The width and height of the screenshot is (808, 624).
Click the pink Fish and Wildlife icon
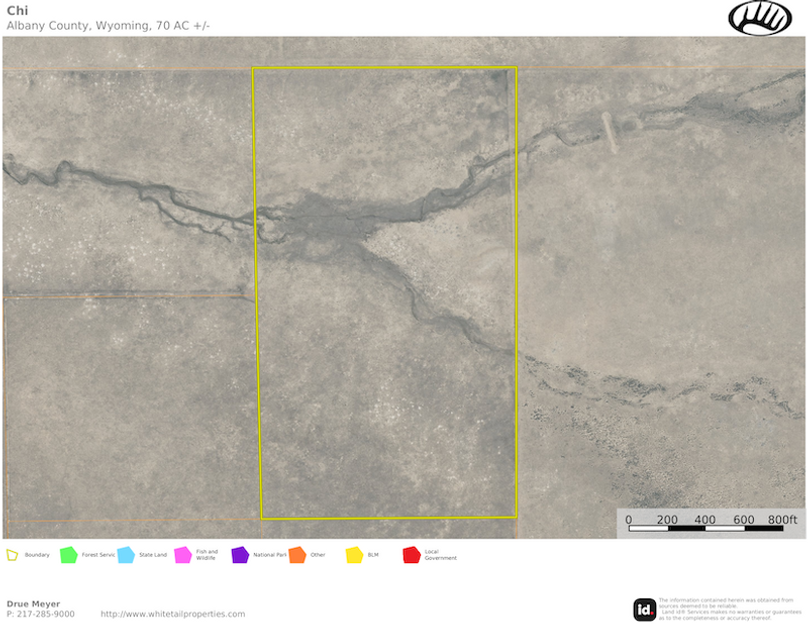(x=183, y=555)
